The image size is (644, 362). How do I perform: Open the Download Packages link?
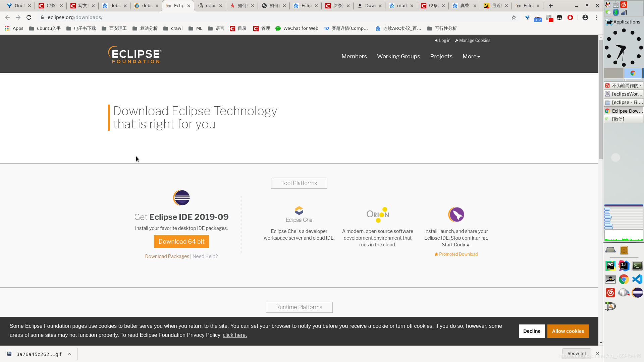pyautogui.click(x=167, y=256)
